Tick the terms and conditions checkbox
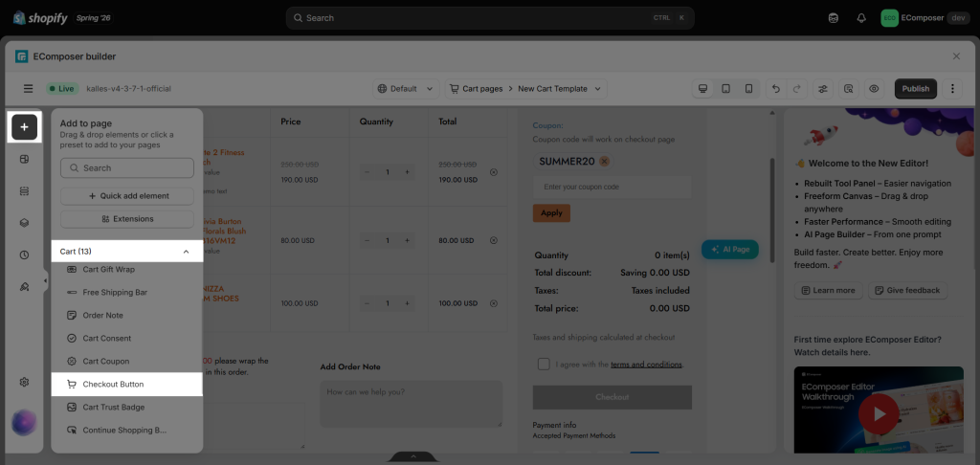 pyautogui.click(x=544, y=365)
